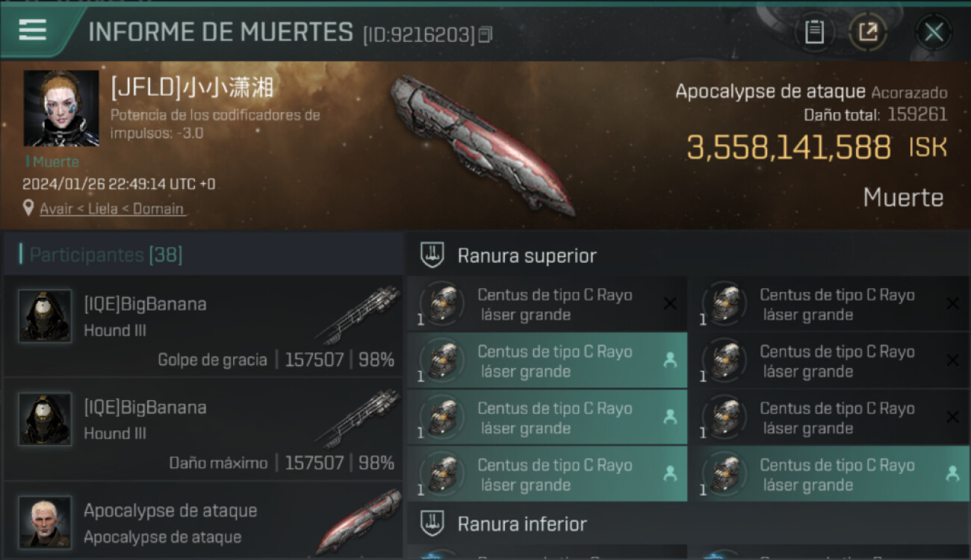The width and height of the screenshot is (971, 560).
Task: Select the highlighted bottom-right Centus laser module
Action: pos(830,474)
